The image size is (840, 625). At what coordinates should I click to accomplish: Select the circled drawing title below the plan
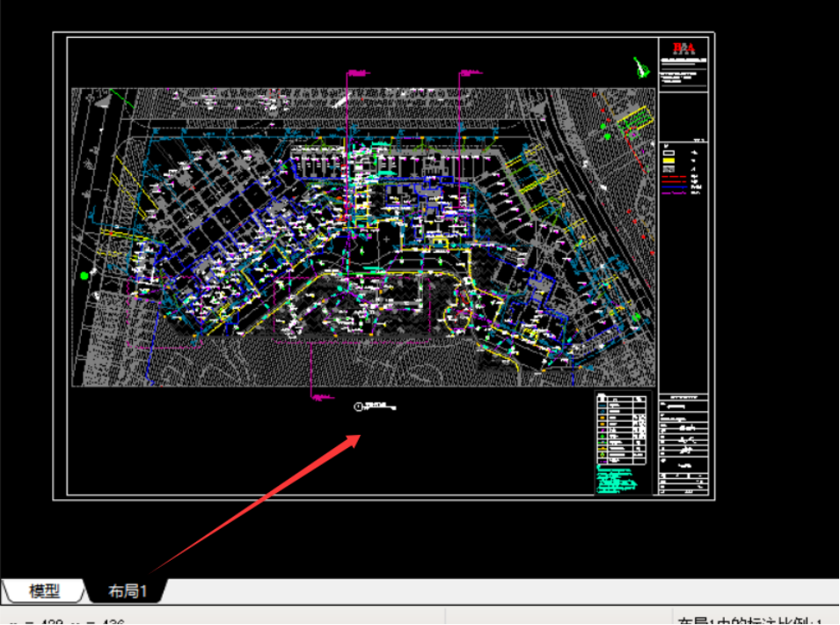pos(376,407)
